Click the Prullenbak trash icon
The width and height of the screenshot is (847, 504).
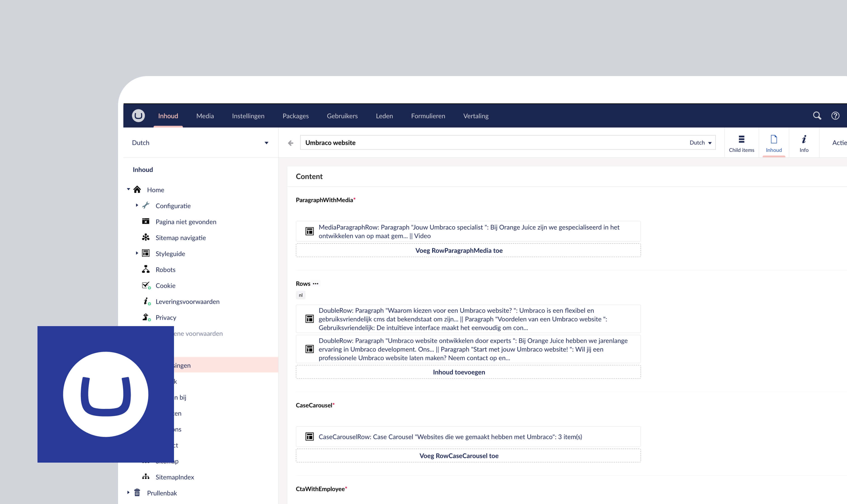(137, 493)
